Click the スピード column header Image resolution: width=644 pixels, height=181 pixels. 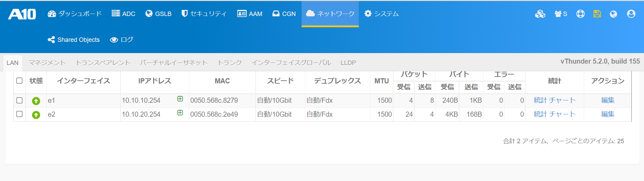coord(280,81)
